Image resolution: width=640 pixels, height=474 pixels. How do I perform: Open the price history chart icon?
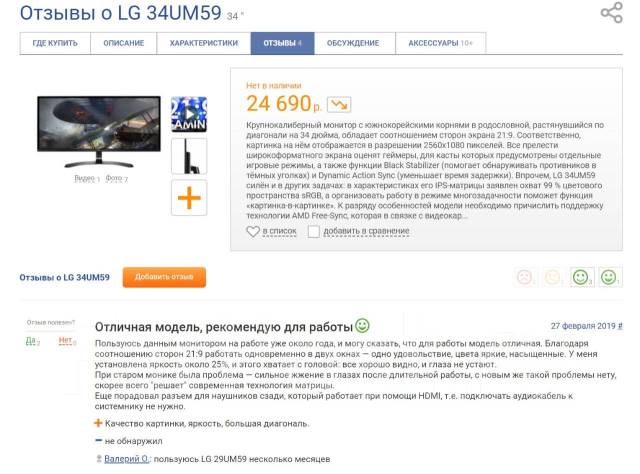pyautogui.click(x=339, y=104)
